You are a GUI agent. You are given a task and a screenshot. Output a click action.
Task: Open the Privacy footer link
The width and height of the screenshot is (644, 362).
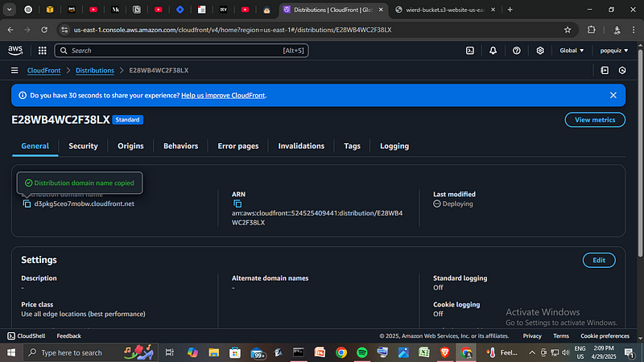coord(532,335)
